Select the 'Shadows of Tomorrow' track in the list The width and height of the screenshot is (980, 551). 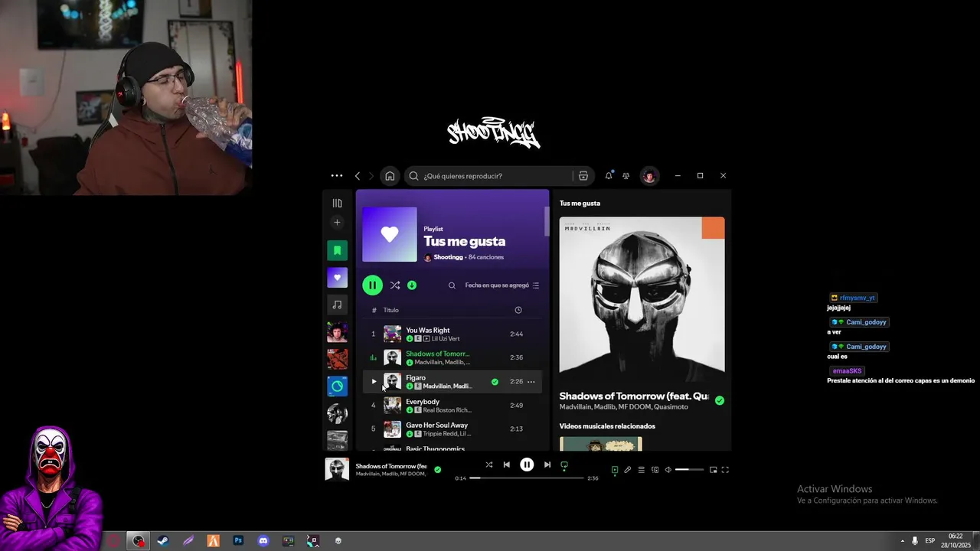pos(452,357)
